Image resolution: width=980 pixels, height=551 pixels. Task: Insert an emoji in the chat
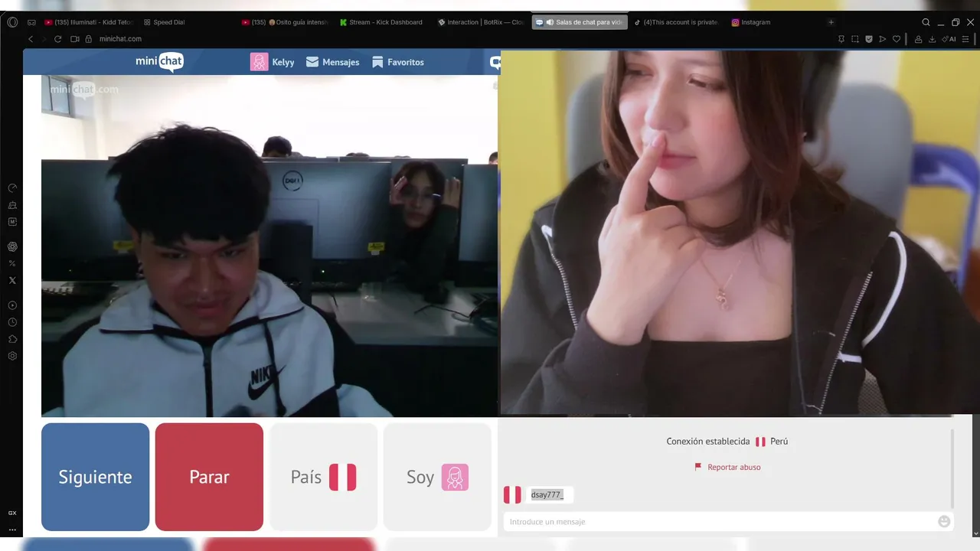coord(944,521)
